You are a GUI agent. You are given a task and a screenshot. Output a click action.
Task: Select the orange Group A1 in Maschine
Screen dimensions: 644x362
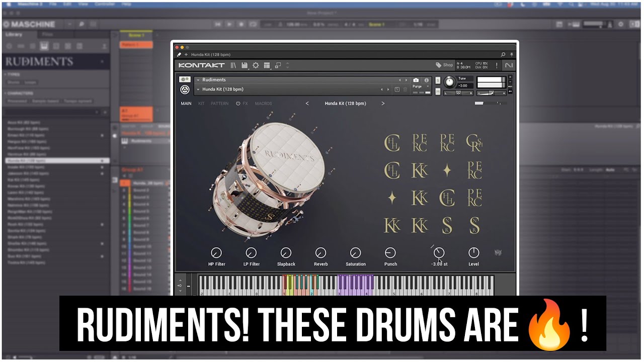135,115
